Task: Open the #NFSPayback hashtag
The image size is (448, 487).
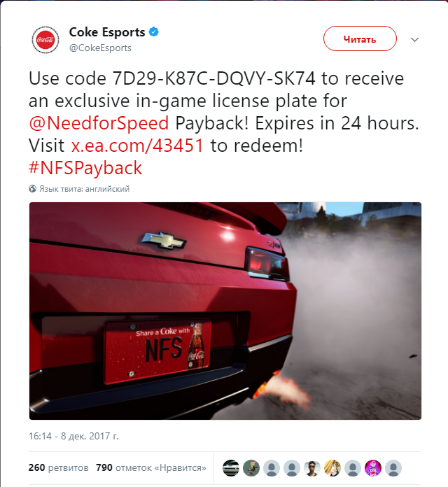Action: tap(85, 168)
